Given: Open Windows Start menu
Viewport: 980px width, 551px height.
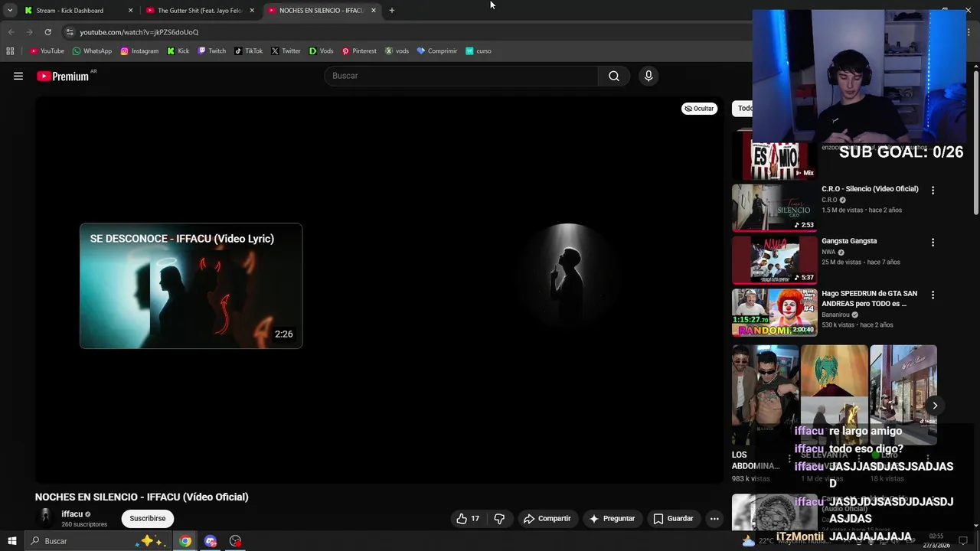Looking at the screenshot, I should pyautogui.click(x=12, y=541).
